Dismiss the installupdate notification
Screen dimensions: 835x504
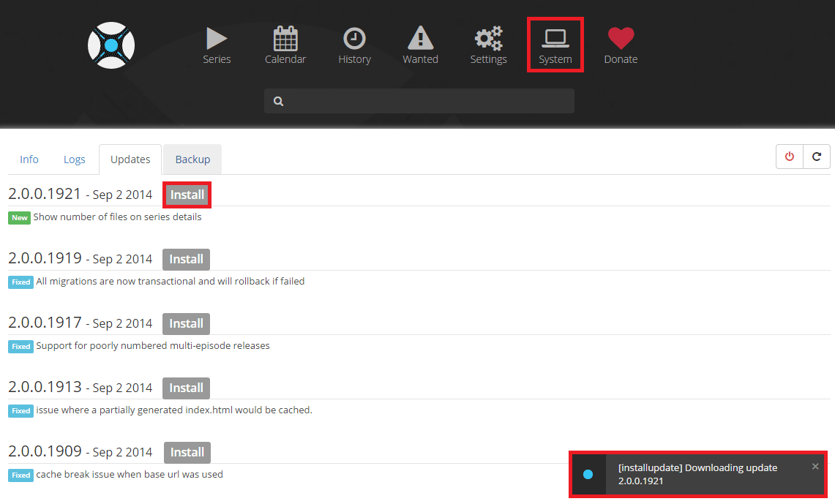click(815, 467)
